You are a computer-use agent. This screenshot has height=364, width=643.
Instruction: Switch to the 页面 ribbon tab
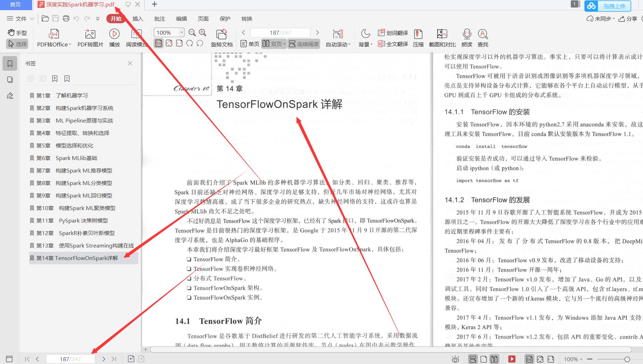[203, 19]
